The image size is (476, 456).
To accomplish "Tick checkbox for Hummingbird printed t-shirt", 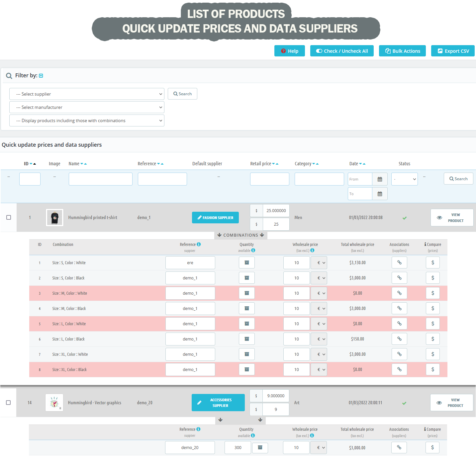I will [x=9, y=217].
